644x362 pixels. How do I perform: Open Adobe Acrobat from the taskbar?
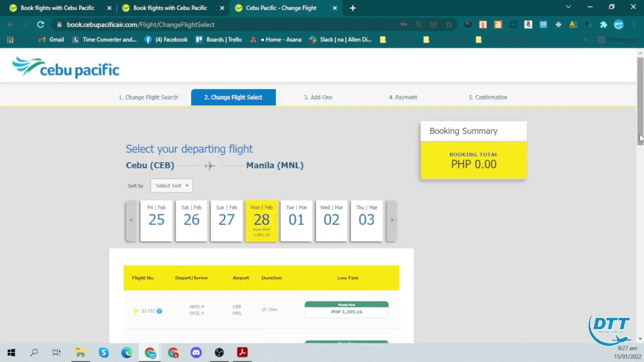point(242,352)
